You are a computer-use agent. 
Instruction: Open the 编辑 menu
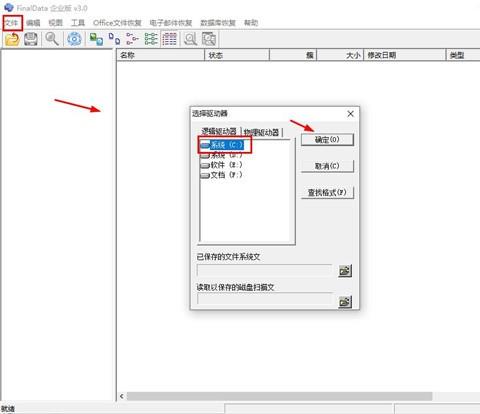coord(33,23)
